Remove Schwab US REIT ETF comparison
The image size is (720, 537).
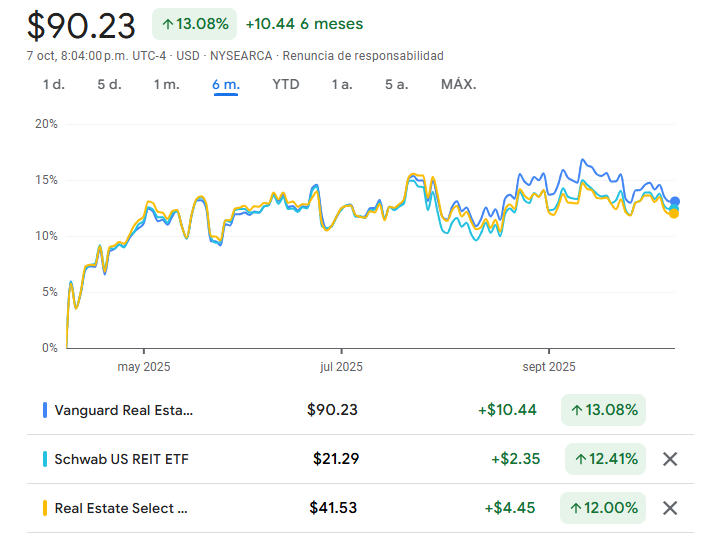click(x=670, y=459)
